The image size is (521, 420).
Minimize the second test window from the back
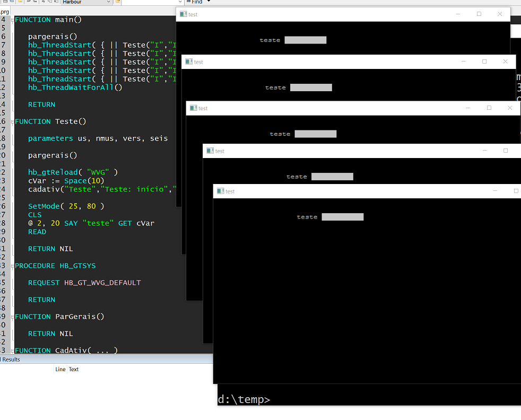(463, 62)
